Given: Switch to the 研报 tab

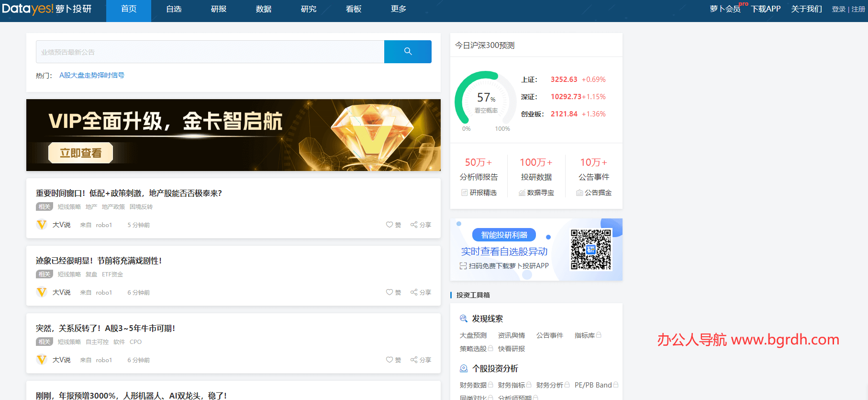Looking at the screenshot, I should click(x=218, y=9).
